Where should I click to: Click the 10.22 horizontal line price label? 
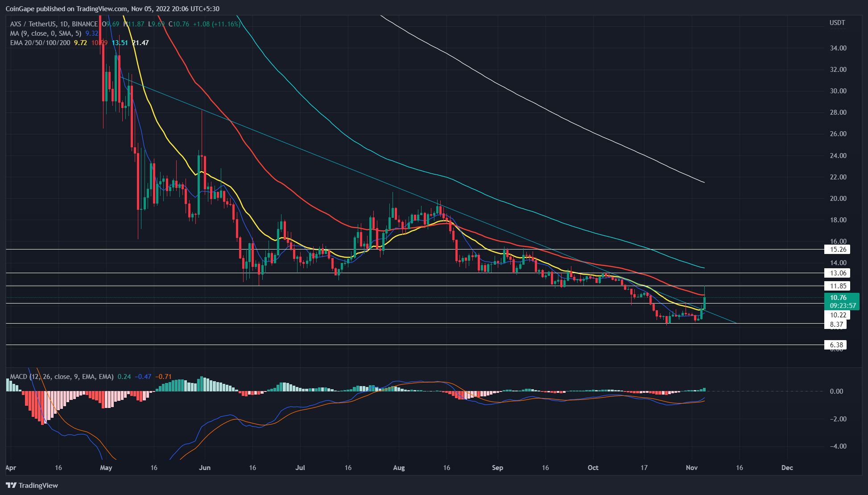click(837, 315)
